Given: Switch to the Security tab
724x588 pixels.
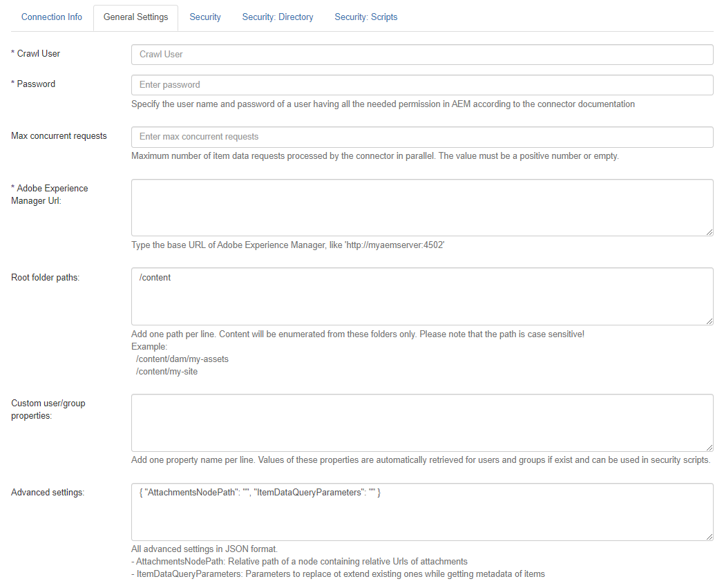Looking at the screenshot, I should coord(205,17).
